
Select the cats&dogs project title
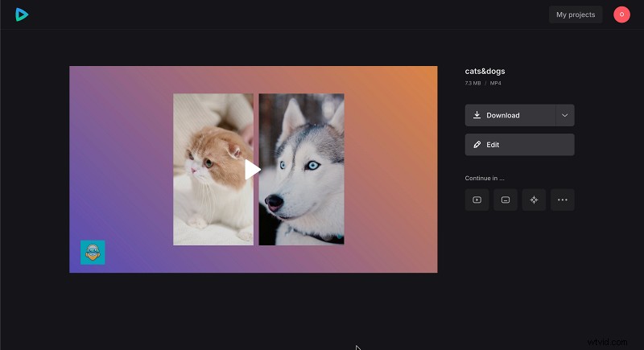click(x=485, y=72)
